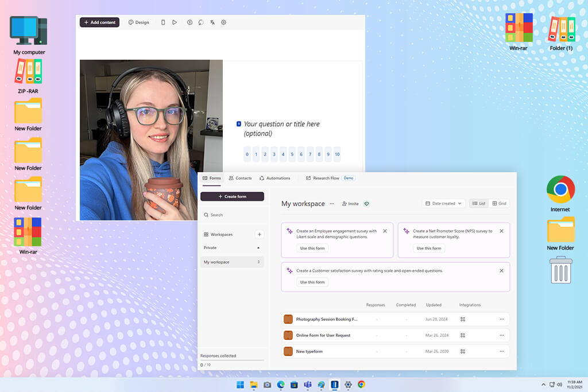Switch to the Automations tab
Screen dimensions: 588x392
pos(275,178)
